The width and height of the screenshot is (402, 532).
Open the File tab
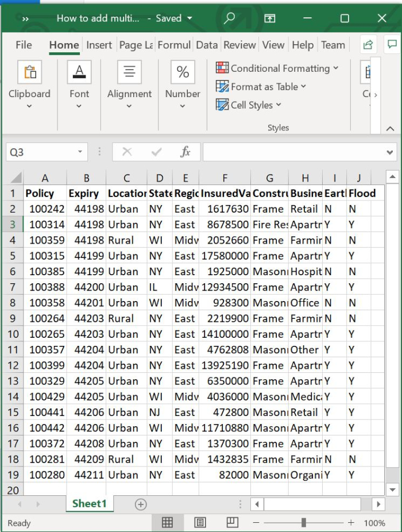point(24,45)
